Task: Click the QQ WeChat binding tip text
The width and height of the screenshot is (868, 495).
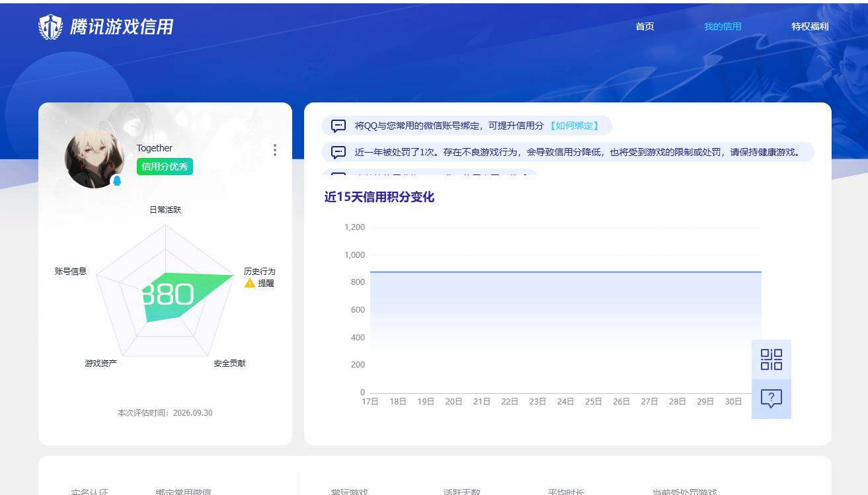Action: pyautogui.click(x=449, y=126)
